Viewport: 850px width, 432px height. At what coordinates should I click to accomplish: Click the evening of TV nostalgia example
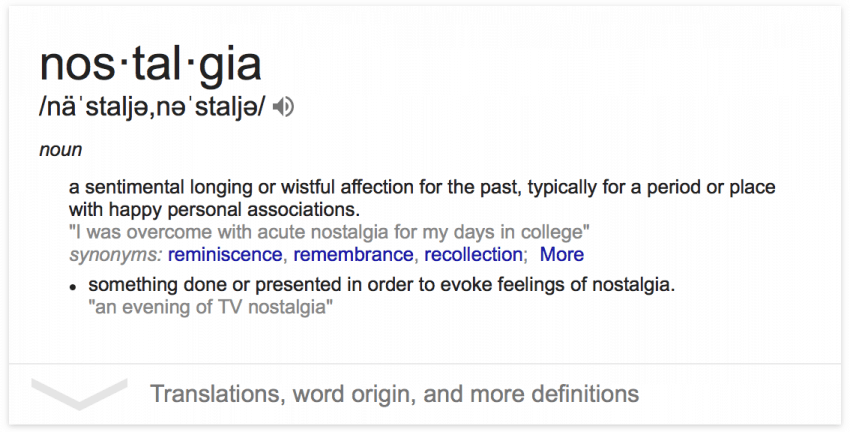pos(210,307)
